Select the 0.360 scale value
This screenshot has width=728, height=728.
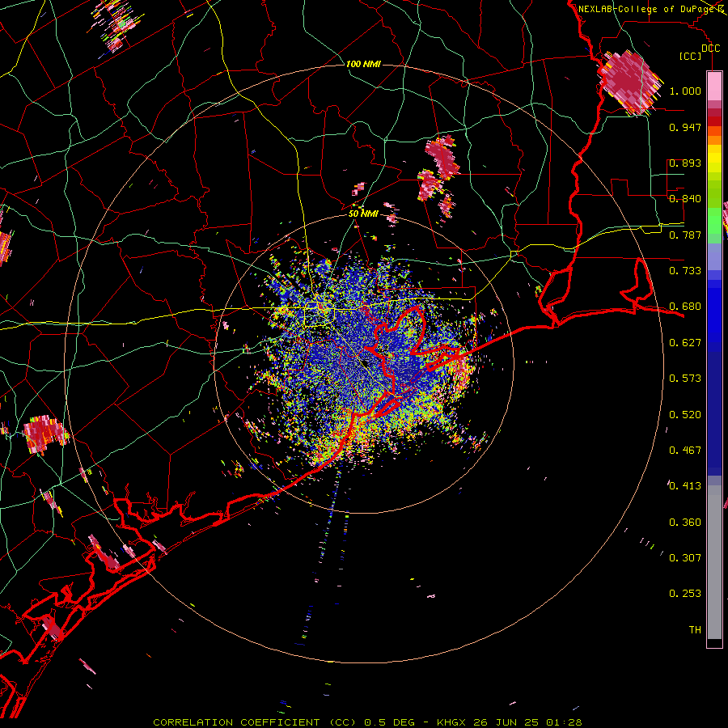coord(685,523)
